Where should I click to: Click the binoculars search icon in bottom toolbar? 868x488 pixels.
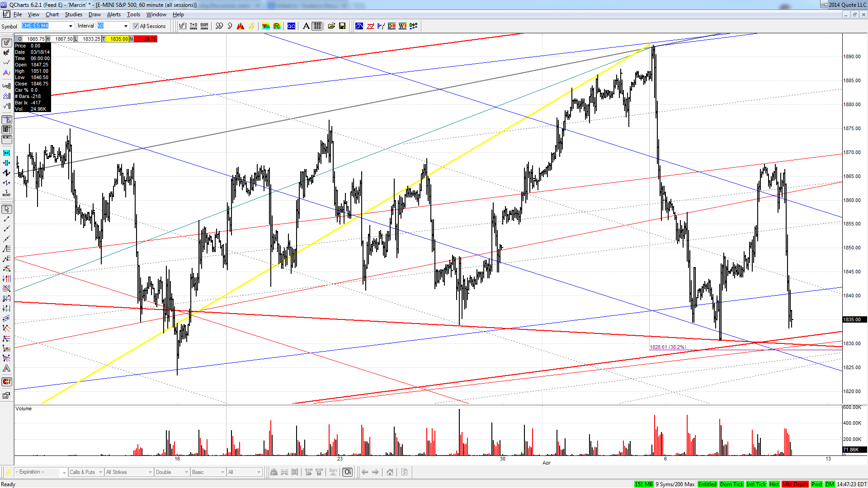point(274,472)
